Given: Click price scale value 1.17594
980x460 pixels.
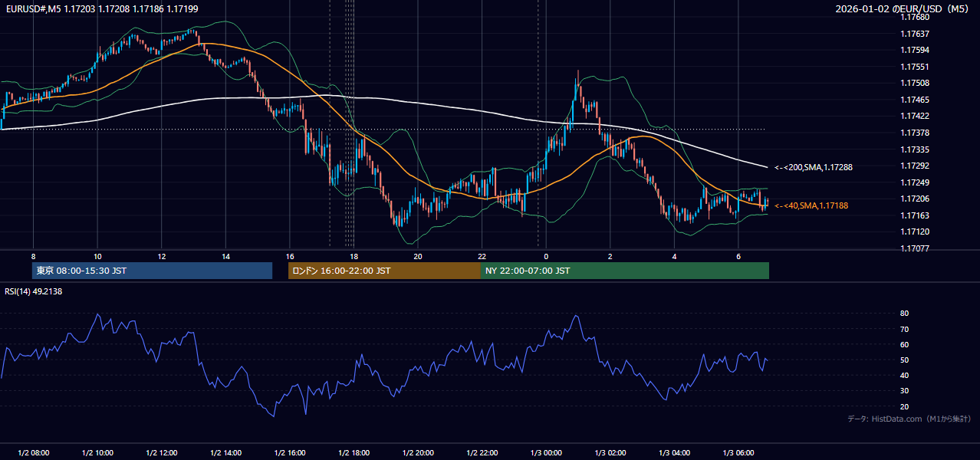Looking at the screenshot, I should click(916, 50).
